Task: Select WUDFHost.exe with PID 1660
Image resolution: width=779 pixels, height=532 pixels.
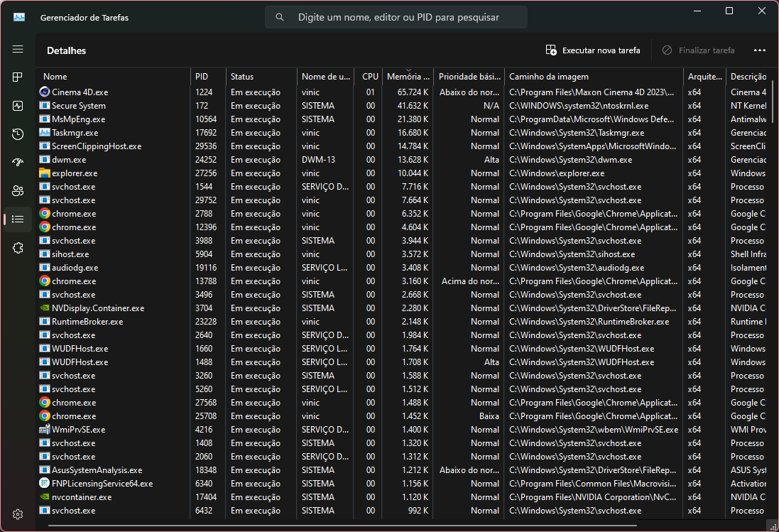Action: (80, 348)
